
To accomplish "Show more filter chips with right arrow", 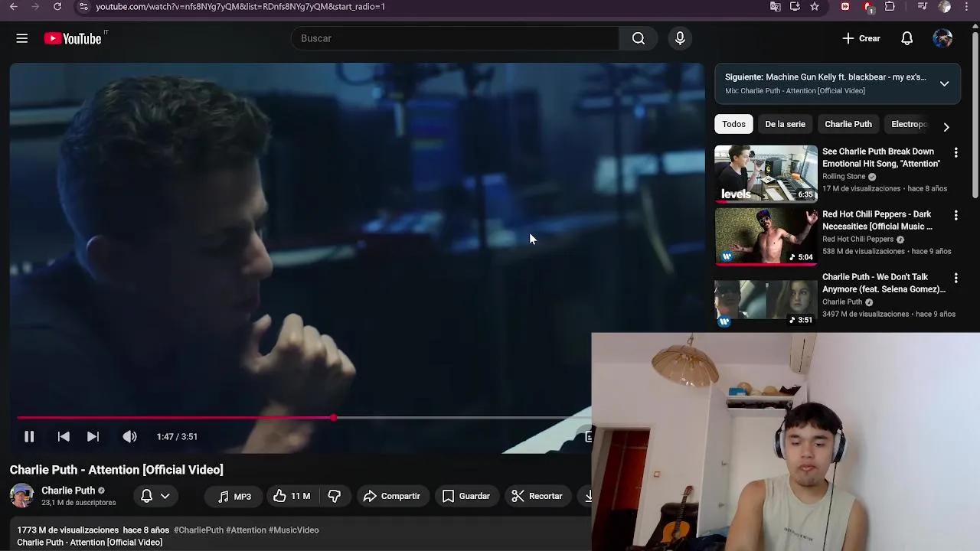I will tap(946, 126).
